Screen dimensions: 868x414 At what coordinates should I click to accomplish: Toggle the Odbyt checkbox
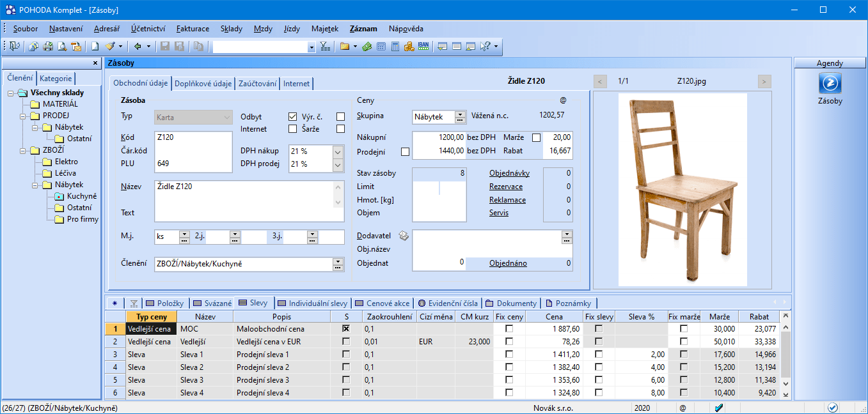pyautogui.click(x=293, y=117)
